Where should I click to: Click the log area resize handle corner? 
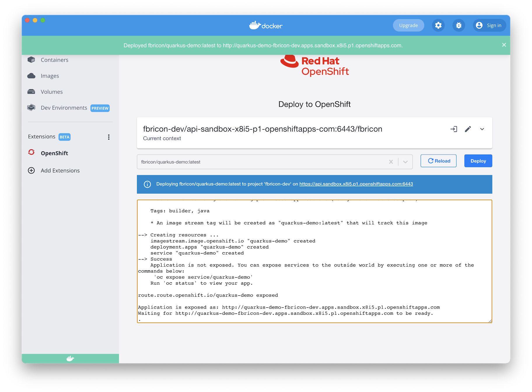tap(490, 321)
